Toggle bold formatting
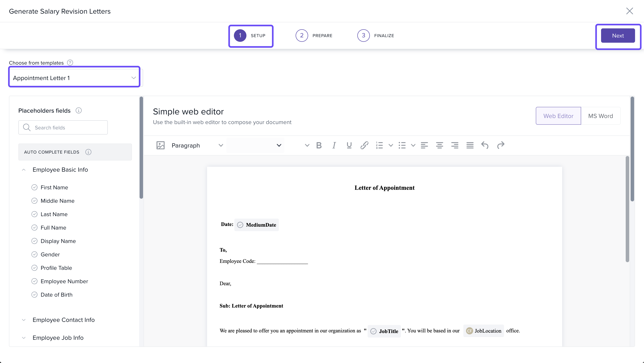The image size is (644, 363). click(319, 145)
